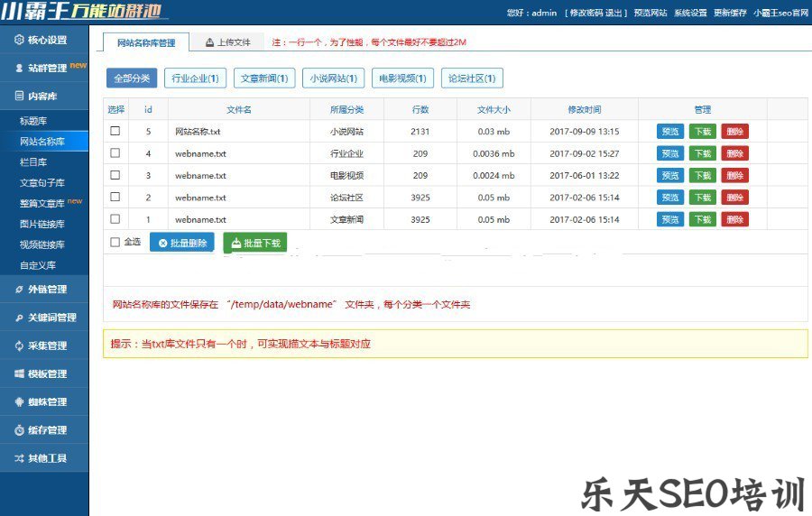Click the 缓存管理 clock icon
The width and height of the screenshot is (812, 516).
pos(19,430)
